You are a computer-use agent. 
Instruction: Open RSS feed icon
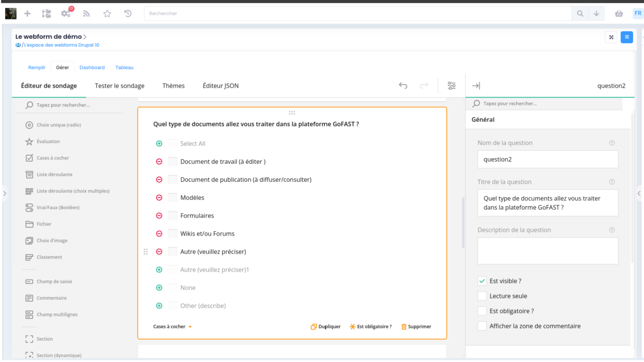(x=86, y=14)
